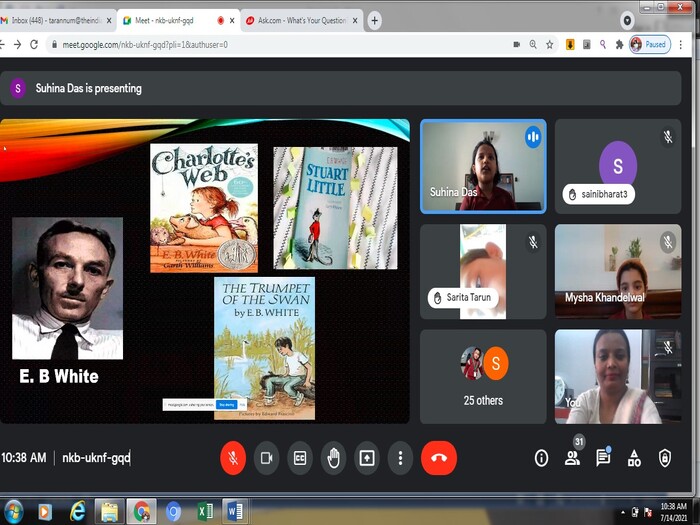700x525 pixels.
Task: Click the meeting code nkb-uknf-gqd
Action: tap(96, 458)
